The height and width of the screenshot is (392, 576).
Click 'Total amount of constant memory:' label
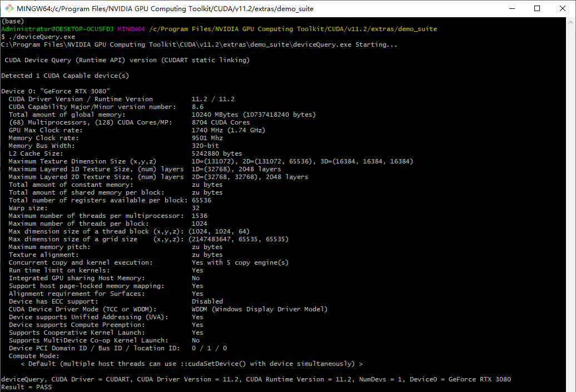71,185
